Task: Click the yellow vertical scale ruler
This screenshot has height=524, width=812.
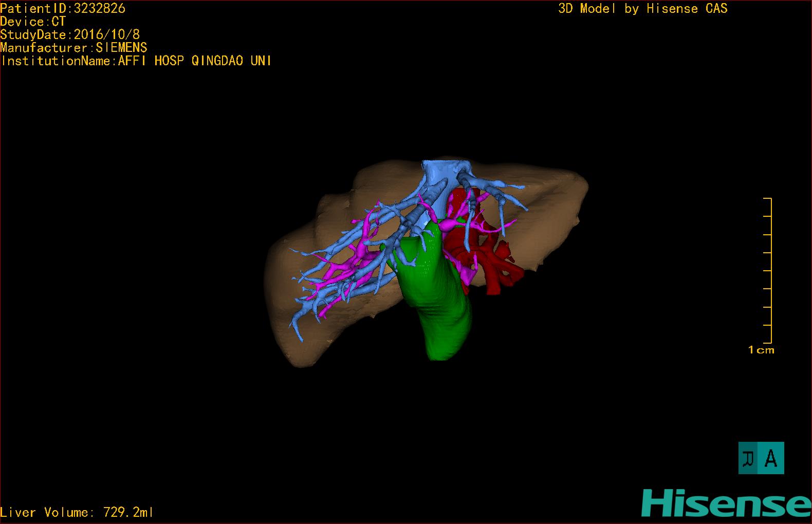Action: coord(768,270)
